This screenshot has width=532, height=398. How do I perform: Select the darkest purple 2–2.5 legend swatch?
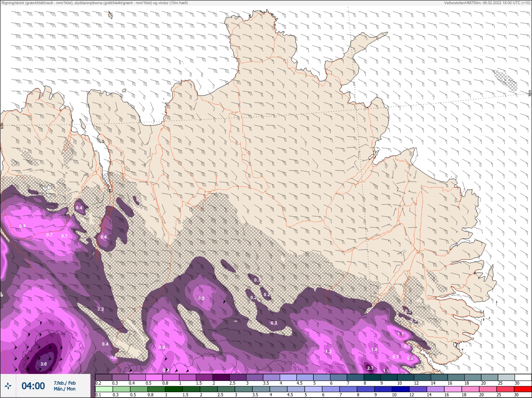tap(222, 377)
